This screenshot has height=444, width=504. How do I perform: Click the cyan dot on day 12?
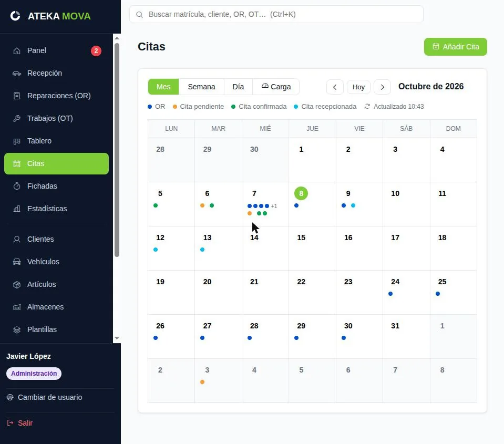(156, 250)
